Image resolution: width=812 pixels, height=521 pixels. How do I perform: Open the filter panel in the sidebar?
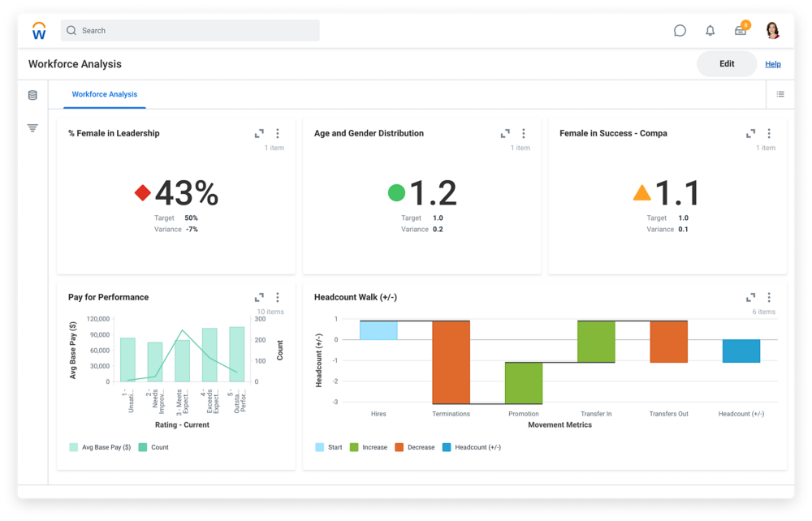[x=32, y=127]
